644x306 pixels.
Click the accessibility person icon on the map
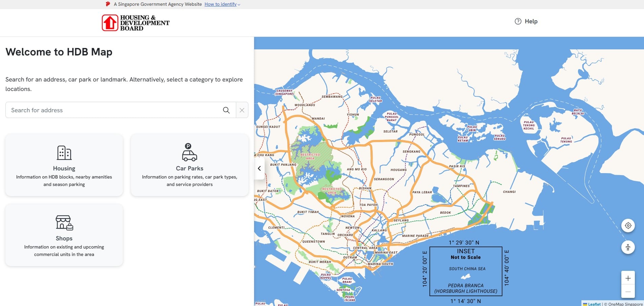point(628,247)
